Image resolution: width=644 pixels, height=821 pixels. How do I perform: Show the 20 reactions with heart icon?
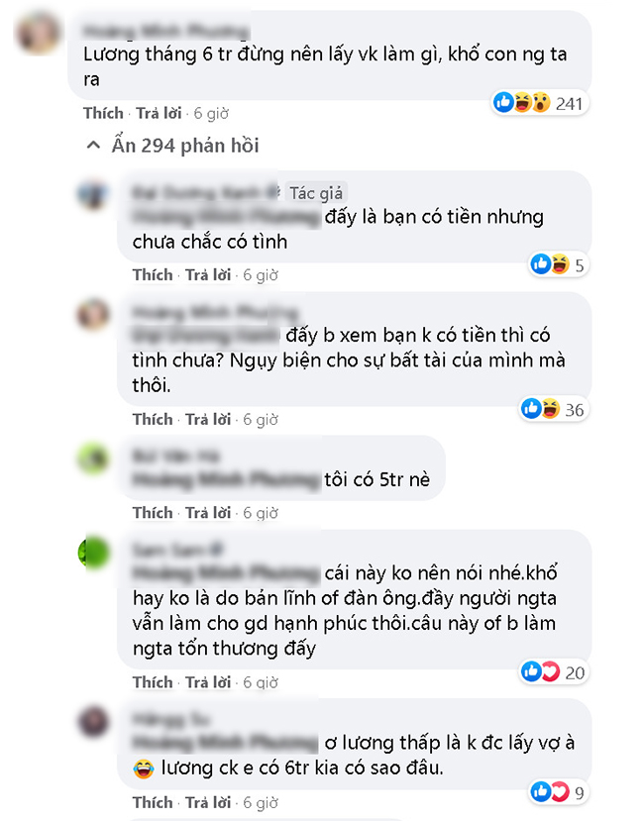(x=554, y=671)
